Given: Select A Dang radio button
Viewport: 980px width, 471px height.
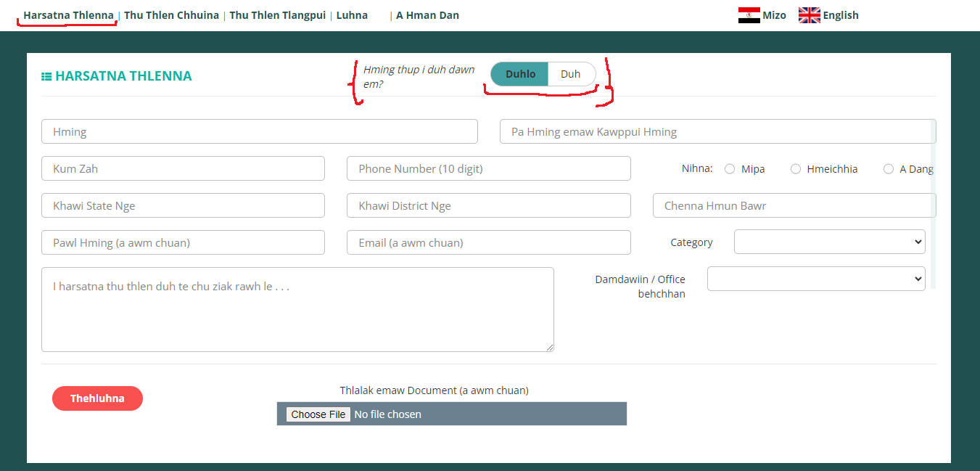Looking at the screenshot, I should pyautogui.click(x=889, y=169).
